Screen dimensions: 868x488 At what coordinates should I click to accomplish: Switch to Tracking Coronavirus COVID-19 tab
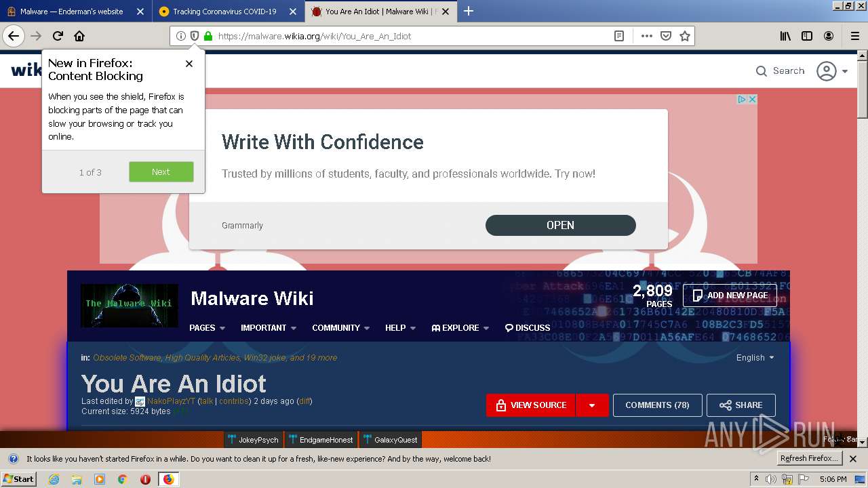click(x=228, y=11)
